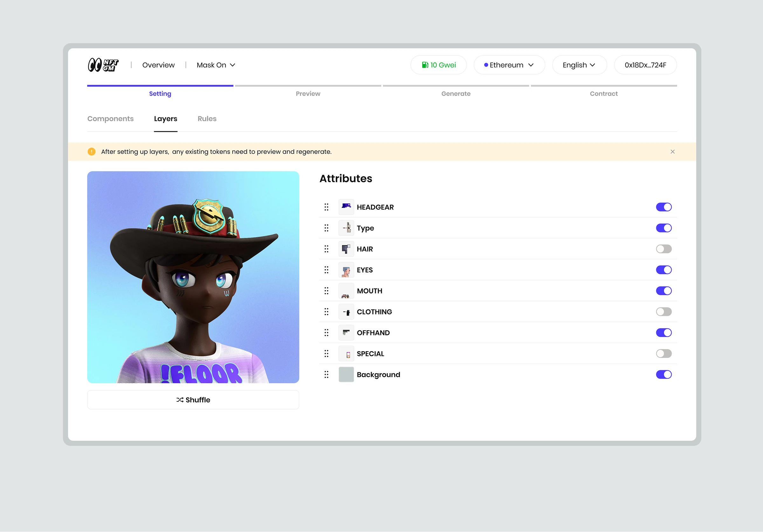Click the green gas pump icon
The height and width of the screenshot is (532, 763).
[x=425, y=65]
